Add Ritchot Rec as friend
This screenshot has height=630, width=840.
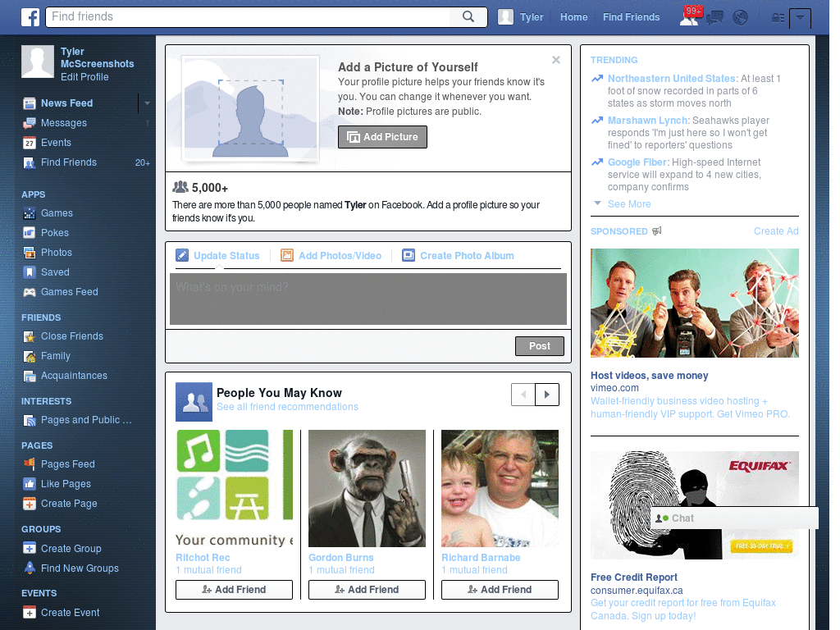(234, 590)
